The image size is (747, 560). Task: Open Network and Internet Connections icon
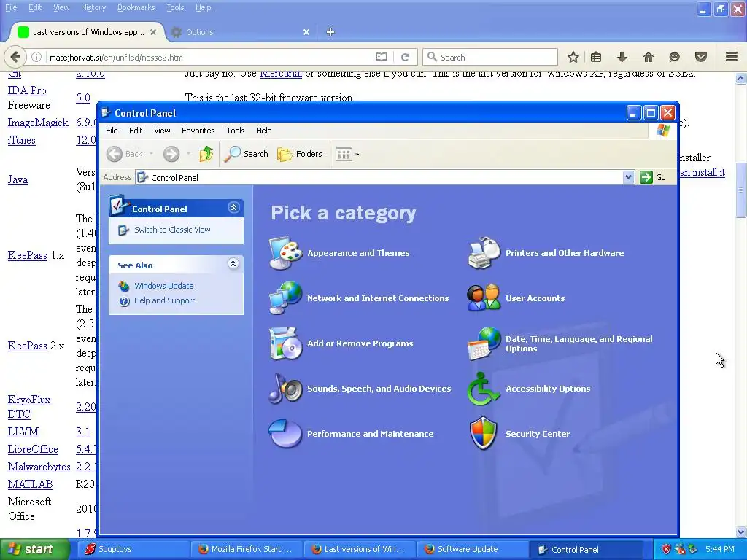point(285,298)
